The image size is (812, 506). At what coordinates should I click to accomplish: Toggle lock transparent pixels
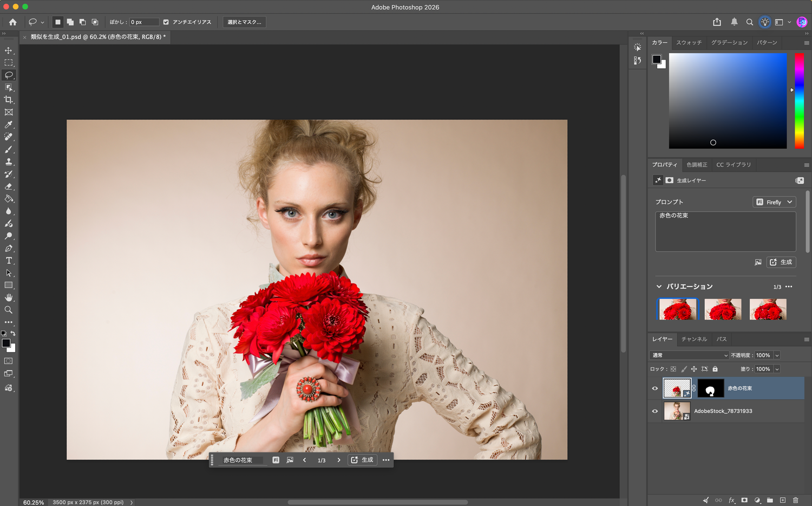(x=673, y=369)
